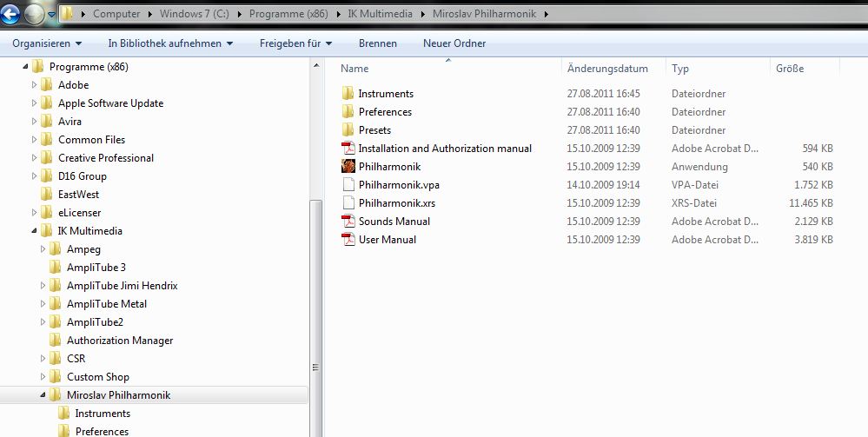Click Computer in the address breadcrumb
The width and height of the screenshot is (868, 437).
[x=116, y=14]
